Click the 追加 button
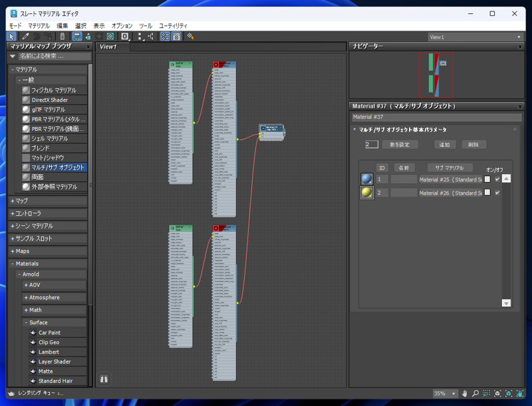 (444, 145)
